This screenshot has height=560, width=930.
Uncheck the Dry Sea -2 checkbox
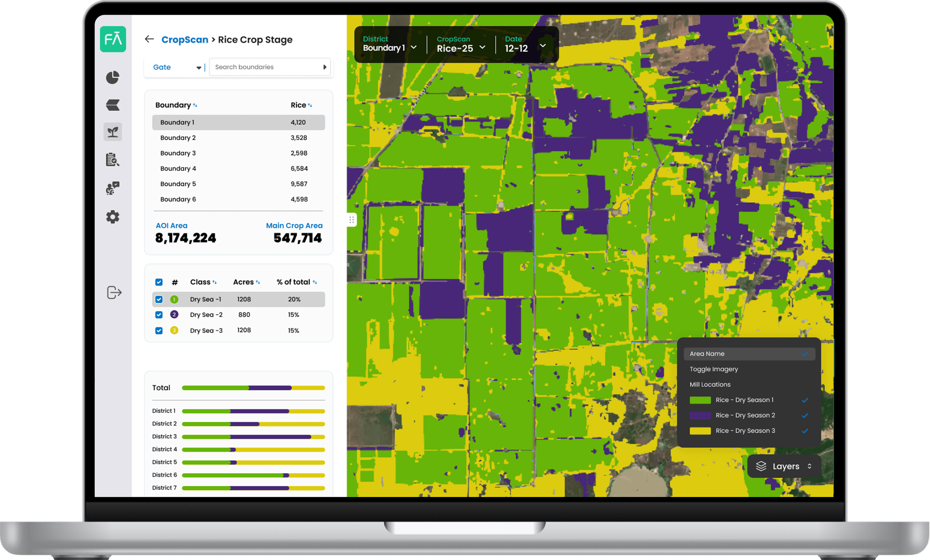coord(159,315)
